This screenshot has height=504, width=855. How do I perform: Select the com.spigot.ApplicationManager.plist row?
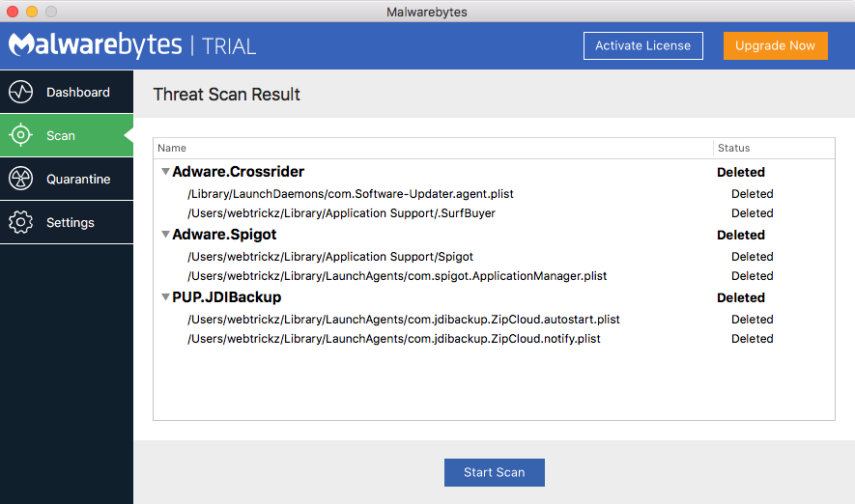tap(494, 276)
